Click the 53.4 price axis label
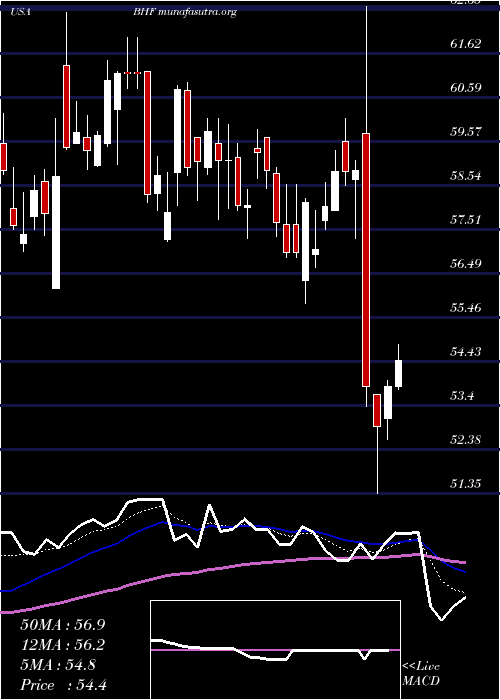The image size is (500, 700). tap(462, 396)
